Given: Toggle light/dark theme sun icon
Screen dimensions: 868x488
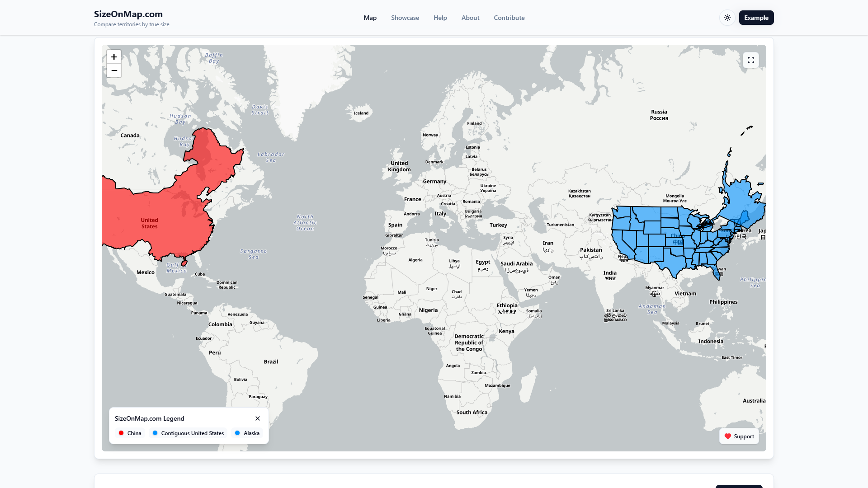Looking at the screenshot, I should click(727, 18).
